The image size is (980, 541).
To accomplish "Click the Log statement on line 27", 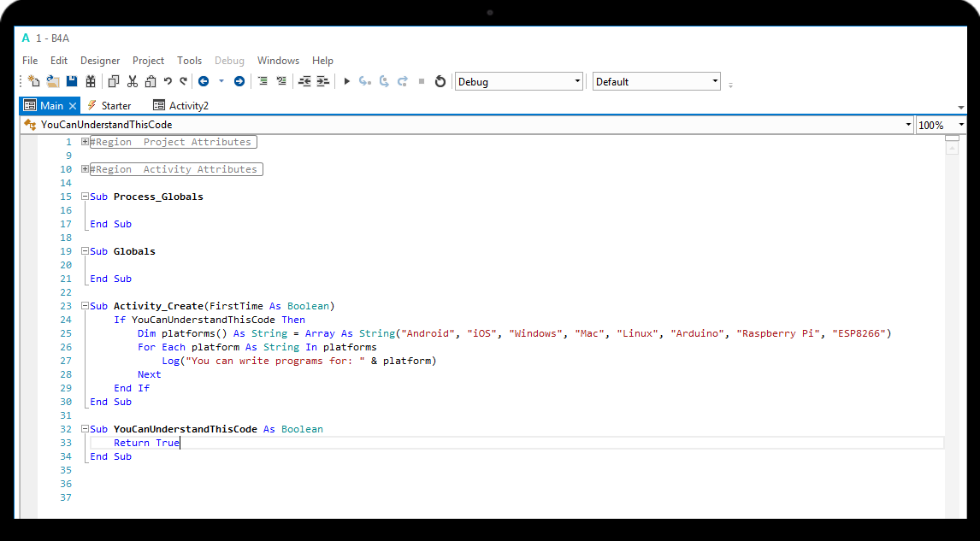I will pyautogui.click(x=299, y=361).
